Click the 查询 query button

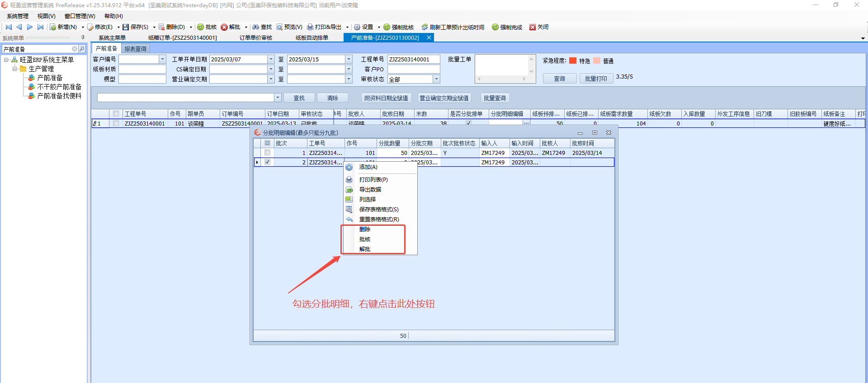560,79
